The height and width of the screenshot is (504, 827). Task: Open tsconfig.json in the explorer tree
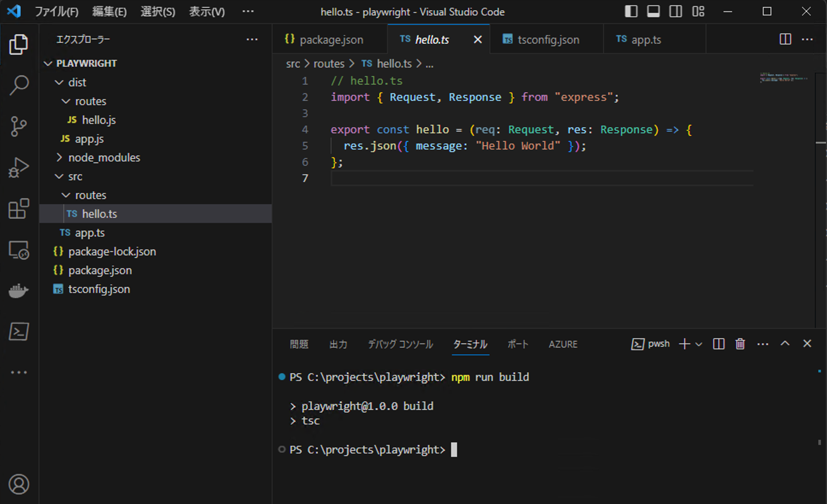[x=155, y=289]
